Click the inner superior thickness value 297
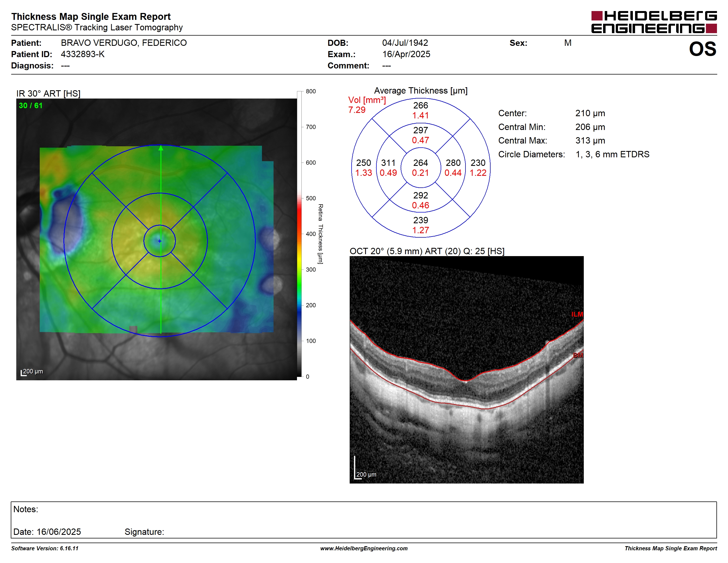Screen dimensions: 728x563 420,130
